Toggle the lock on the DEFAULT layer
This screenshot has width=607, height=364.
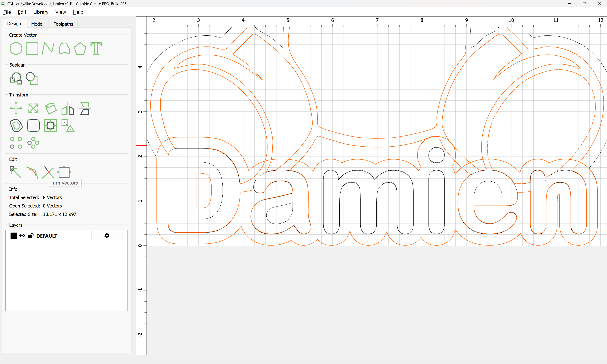[31, 236]
